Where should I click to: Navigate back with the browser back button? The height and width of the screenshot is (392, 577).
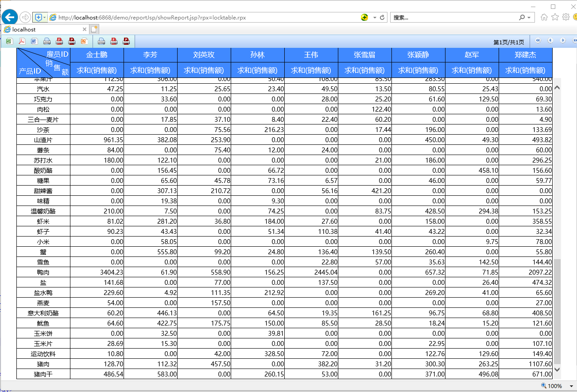(9, 17)
